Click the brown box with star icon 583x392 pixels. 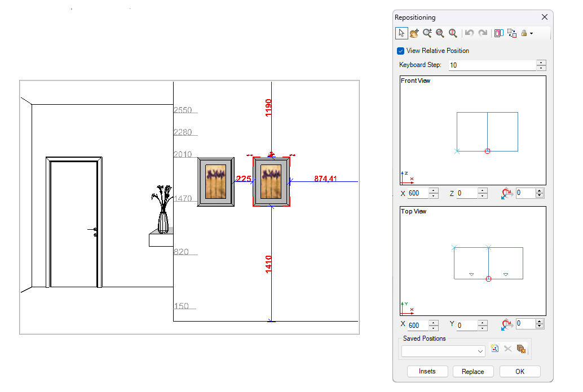tap(521, 349)
